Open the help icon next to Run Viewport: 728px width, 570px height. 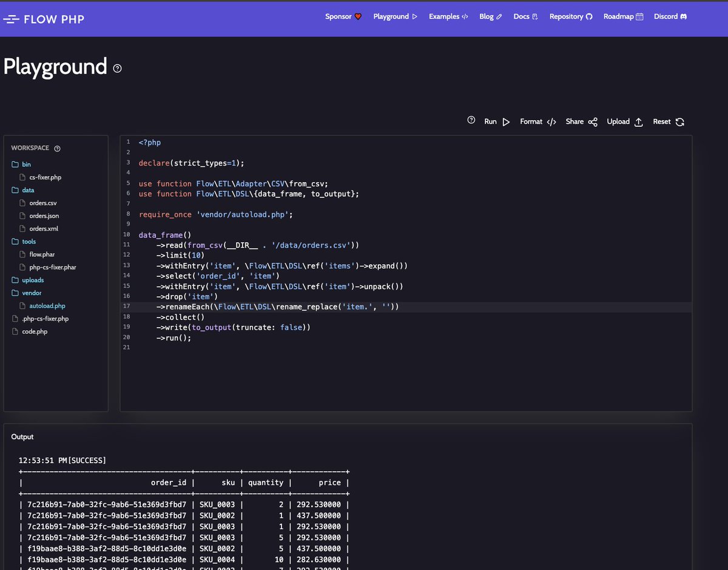pyautogui.click(x=471, y=120)
